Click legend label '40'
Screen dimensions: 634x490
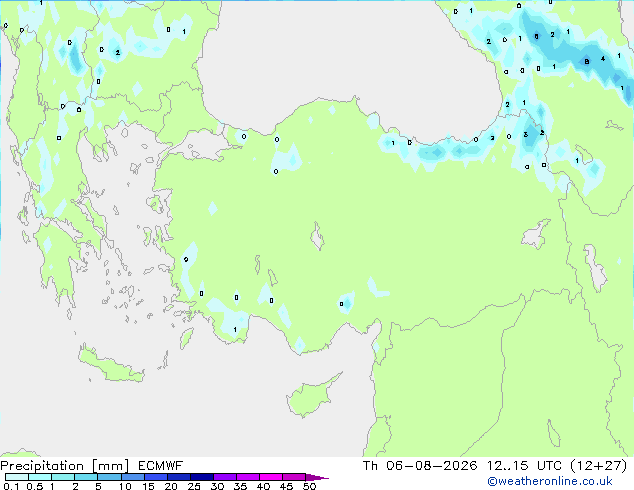tap(263, 486)
